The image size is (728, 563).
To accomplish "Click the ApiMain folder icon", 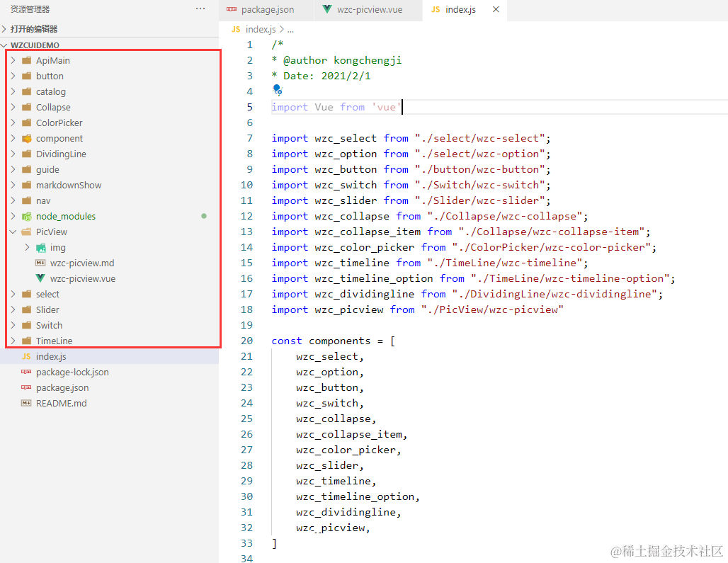I will point(27,60).
